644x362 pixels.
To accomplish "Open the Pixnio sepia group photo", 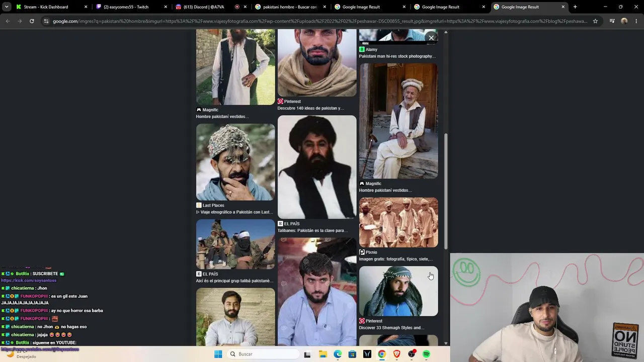I will click(398, 222).
